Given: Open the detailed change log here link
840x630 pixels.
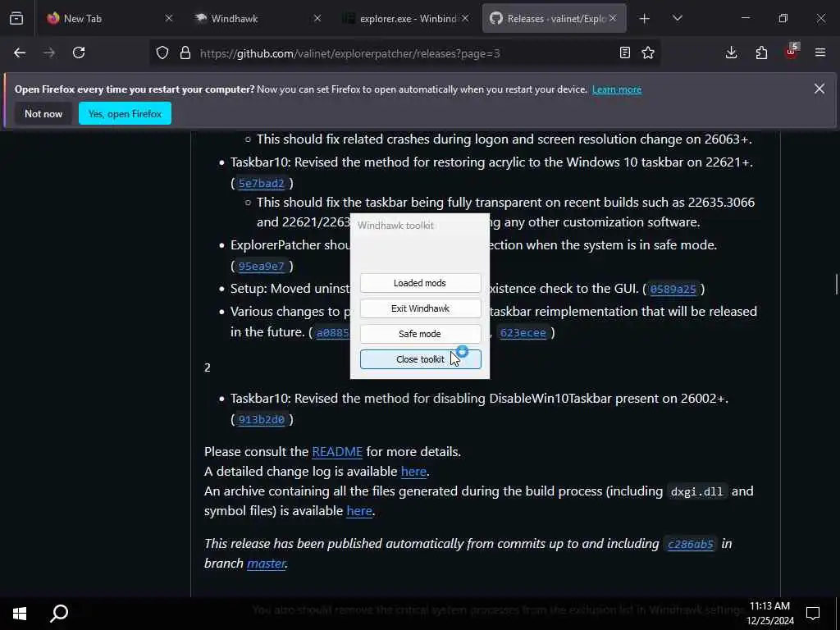Looking at the screenshot, I should [413, 472].
